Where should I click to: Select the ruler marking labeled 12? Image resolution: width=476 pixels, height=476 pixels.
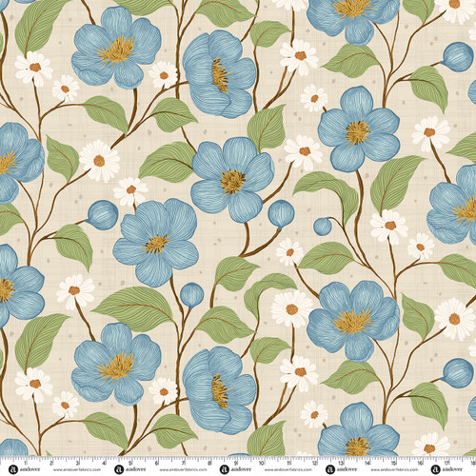314,464
